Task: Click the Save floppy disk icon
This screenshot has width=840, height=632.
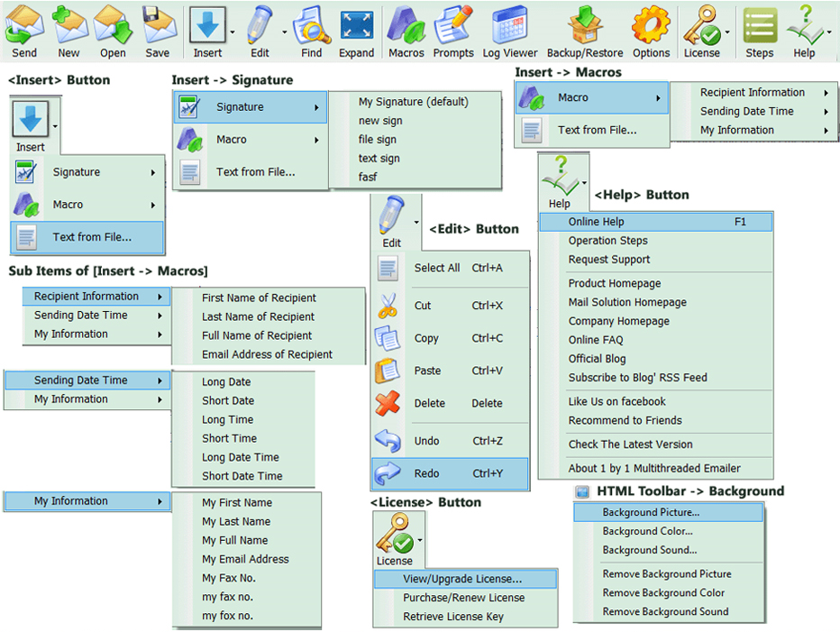Action: click(157, 25)
